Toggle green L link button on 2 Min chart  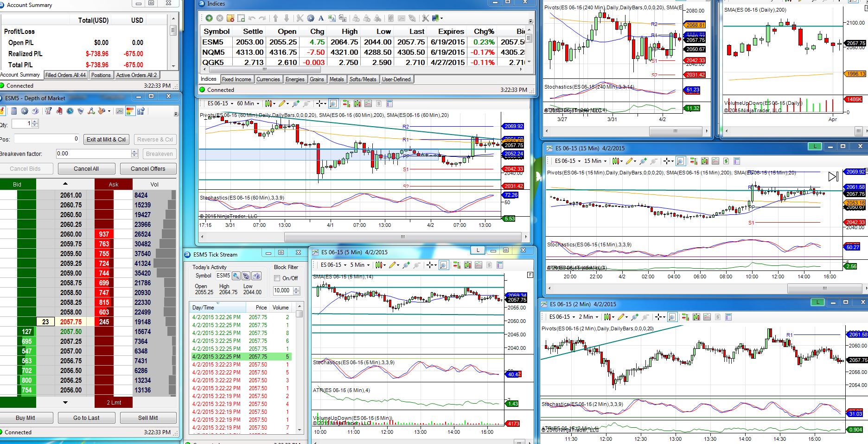pos(817,302)
